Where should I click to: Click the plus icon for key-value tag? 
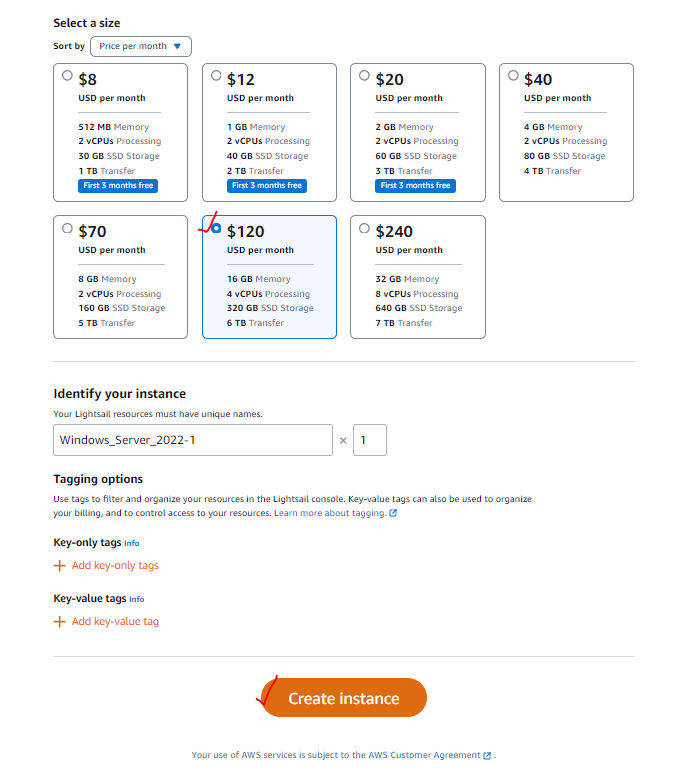coord(60,622)
